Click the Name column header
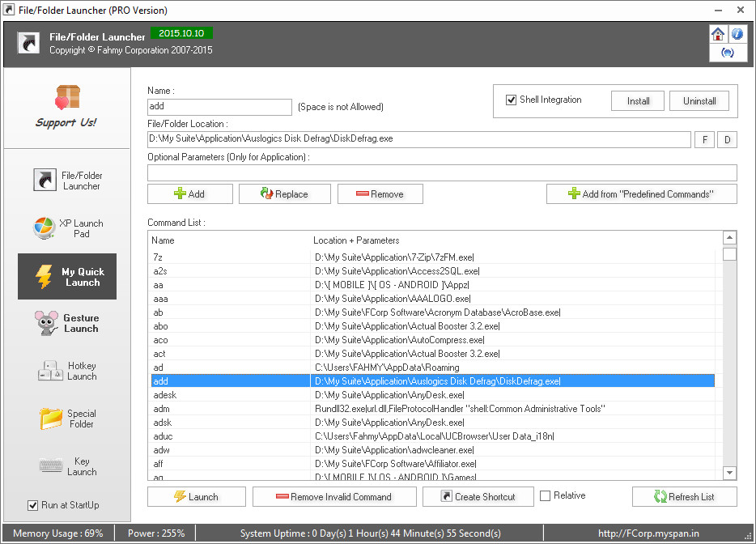Image resolution: width=756 pixels, height=544 pixels. (163, 240)
